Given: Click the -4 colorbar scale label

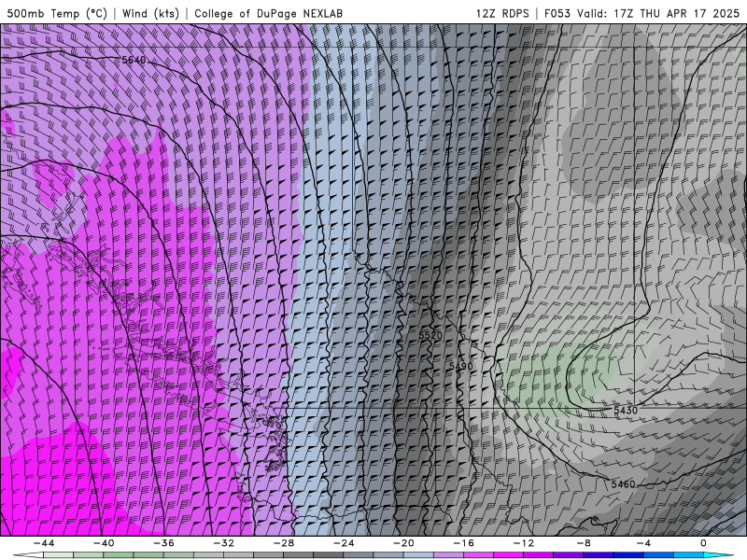Looking at the screenshot, I should click(x=644, y=543).
